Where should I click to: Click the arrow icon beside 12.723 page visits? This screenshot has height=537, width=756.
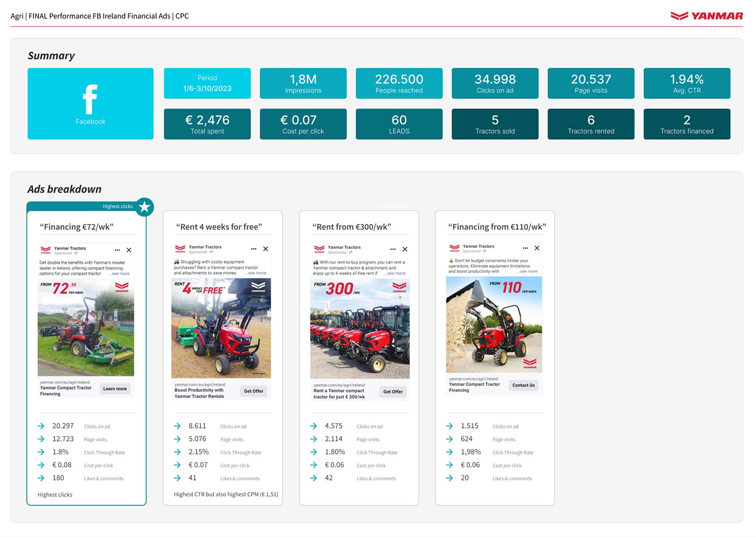point(41,439)
